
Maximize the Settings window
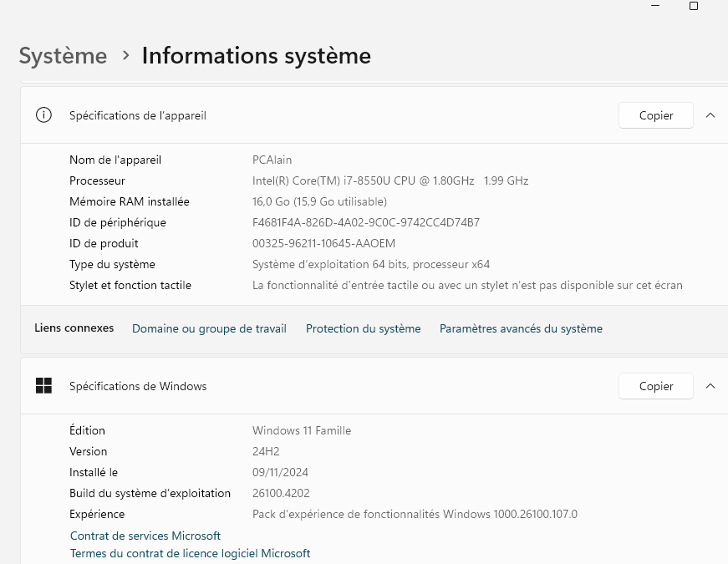pos(694,6)
